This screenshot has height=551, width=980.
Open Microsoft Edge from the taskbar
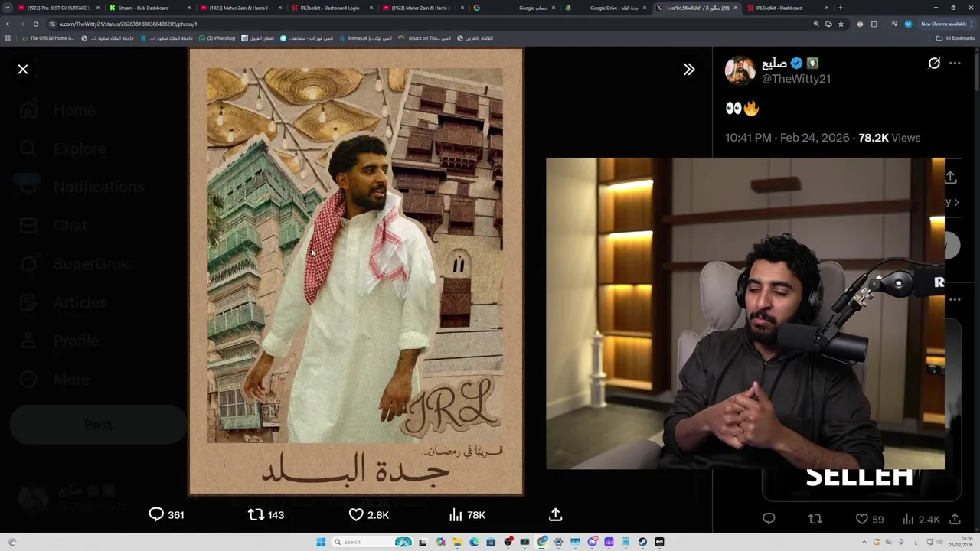click(x=474, y=542)
